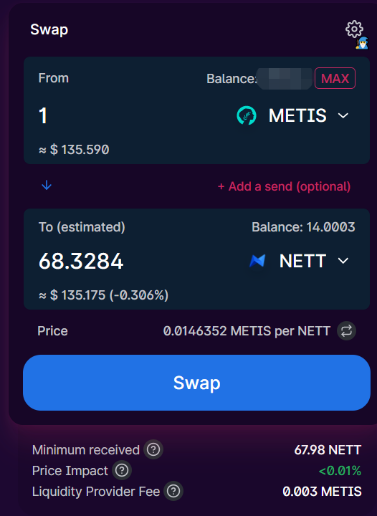Click the MAX balance button

335,78
